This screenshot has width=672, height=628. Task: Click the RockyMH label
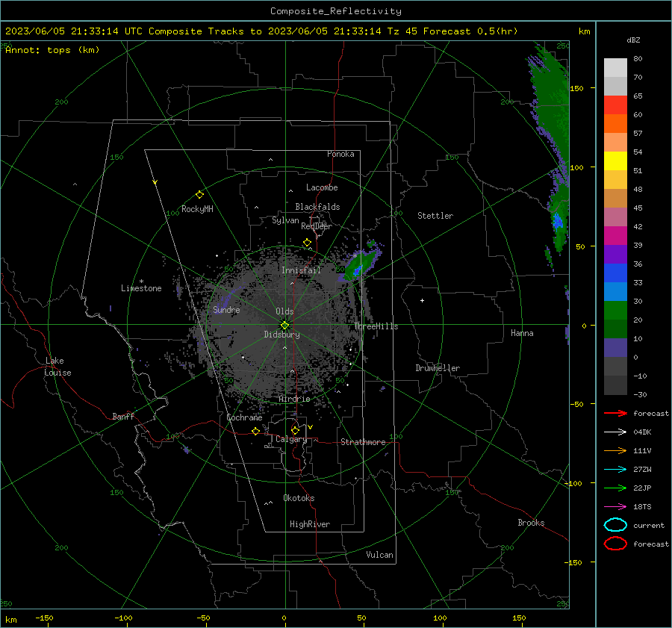tap(197, 209)
